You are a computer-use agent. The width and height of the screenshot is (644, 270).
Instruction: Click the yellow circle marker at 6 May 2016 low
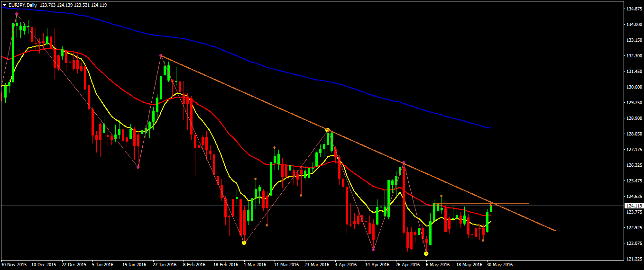point(426,254)
